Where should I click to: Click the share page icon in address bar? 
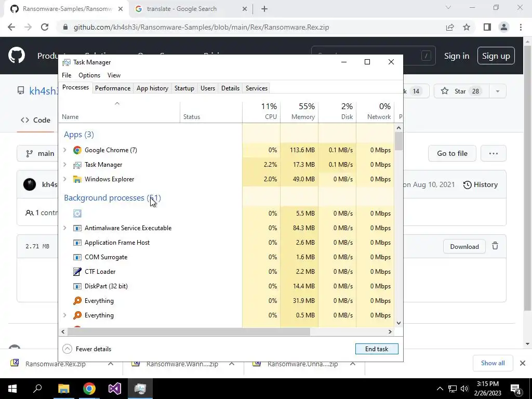[450, 27]
